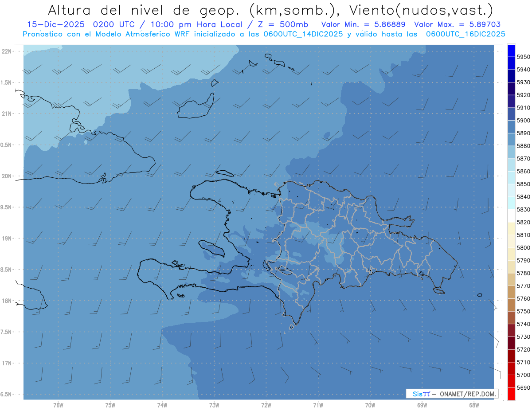Click the dark red swatch between 5720 and 5730
Viewport: 532px width, 411px height.
coord(511,343)
